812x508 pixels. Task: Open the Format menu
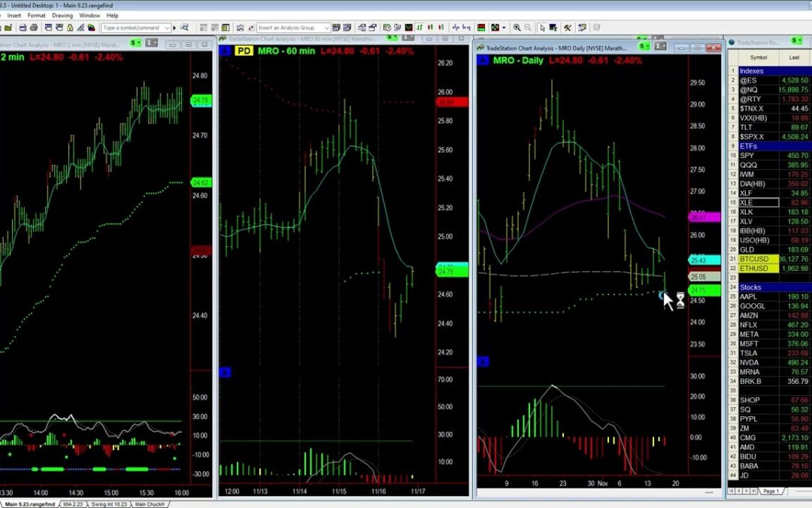(x=36, y=16)
